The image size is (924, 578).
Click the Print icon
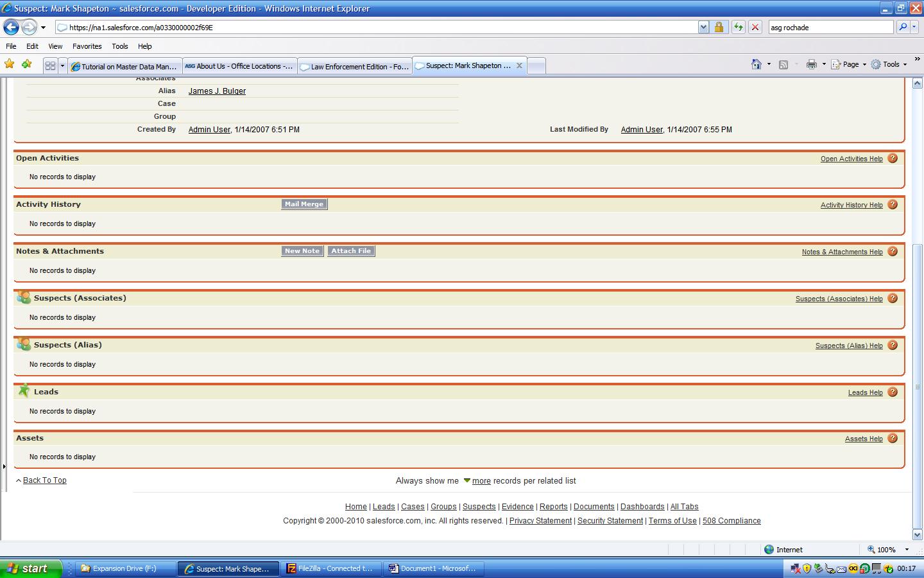812,64
